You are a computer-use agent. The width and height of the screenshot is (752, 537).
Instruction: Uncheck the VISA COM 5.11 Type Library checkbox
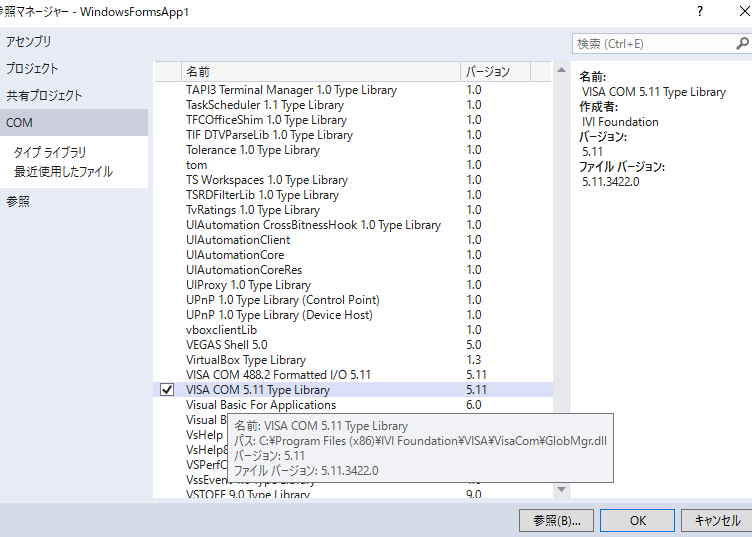(167, 390)
